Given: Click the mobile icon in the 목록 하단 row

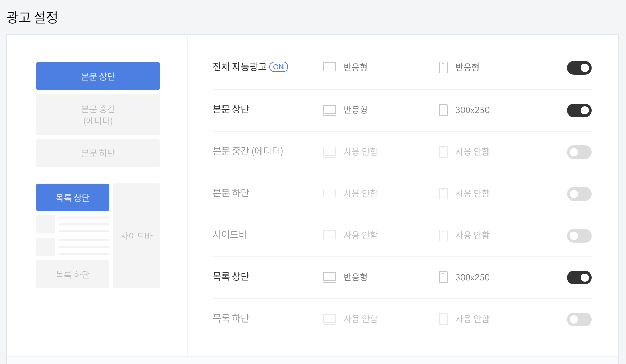Looking at the screenshot, I should pos(443,319).
